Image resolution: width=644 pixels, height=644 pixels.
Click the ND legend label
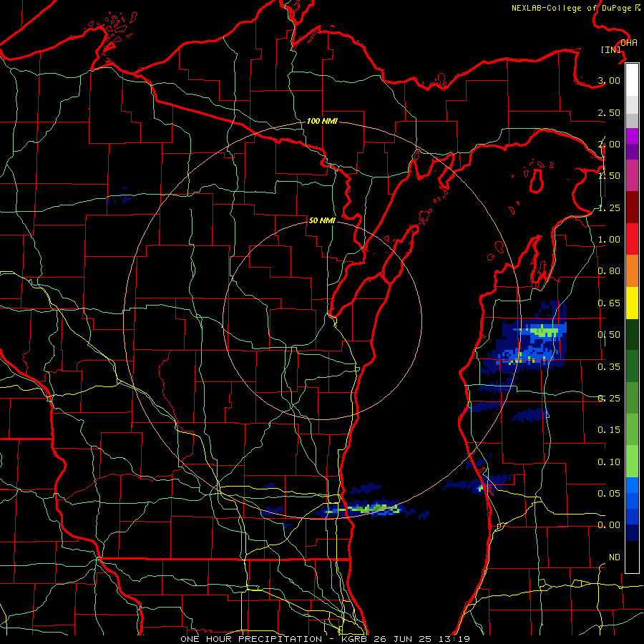point(615,557)
